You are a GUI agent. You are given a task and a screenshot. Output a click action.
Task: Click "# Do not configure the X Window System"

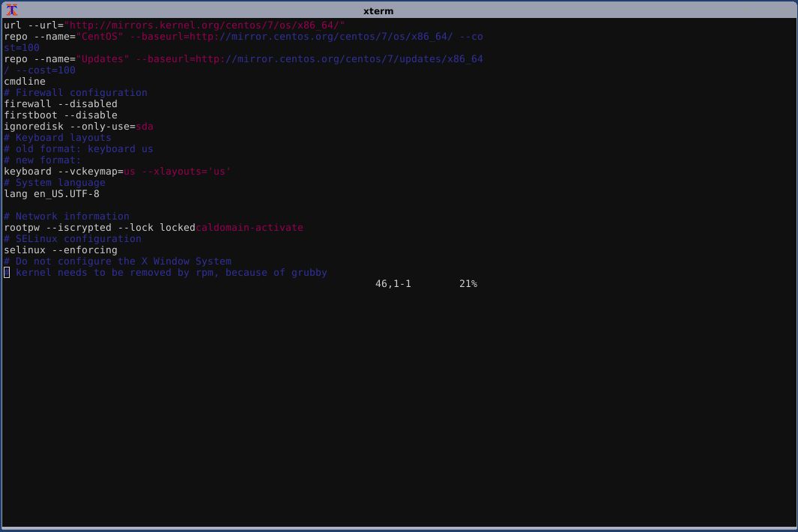[118, 261]
